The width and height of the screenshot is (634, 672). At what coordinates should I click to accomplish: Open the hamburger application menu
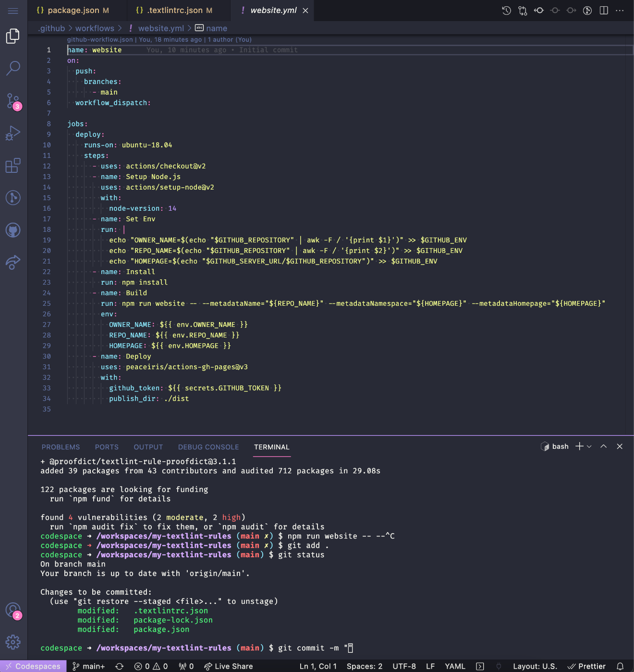tap(13, 11)
